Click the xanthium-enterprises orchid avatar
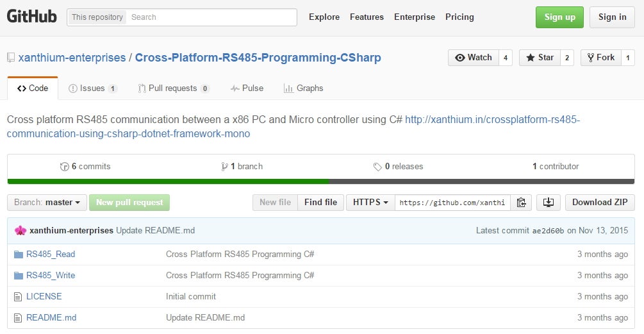The image size is (644, 334). point(20,231)
